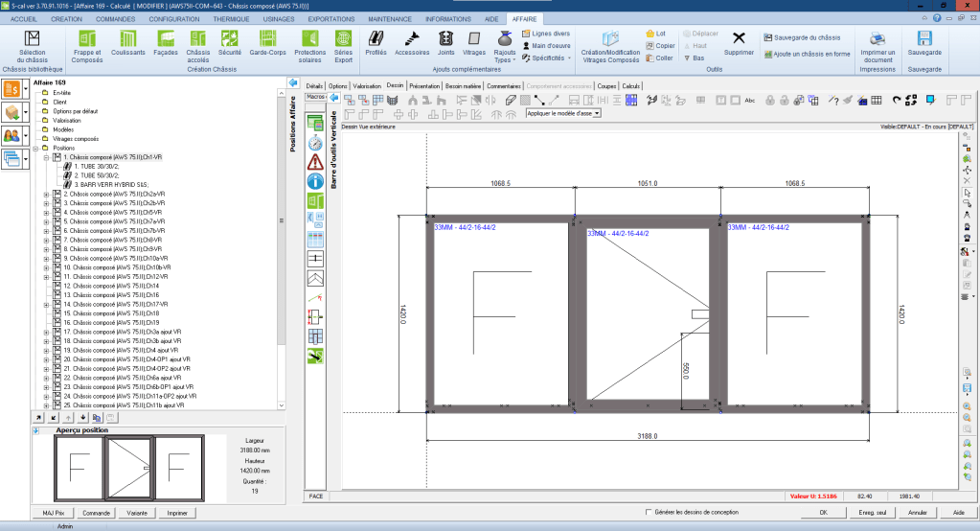Open the Appliquer le modèle d'asse dropdown
This screenshot has width=980, height=531.
coord(563,113)
